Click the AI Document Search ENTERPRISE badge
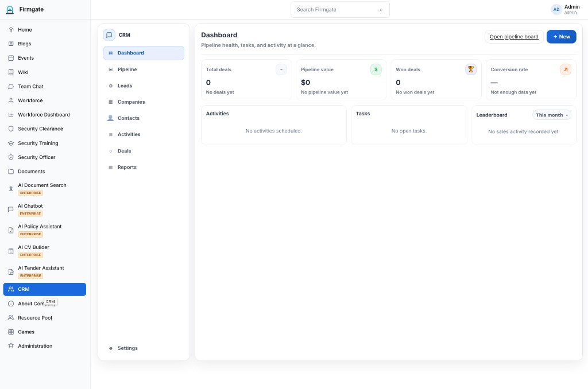 30,193
